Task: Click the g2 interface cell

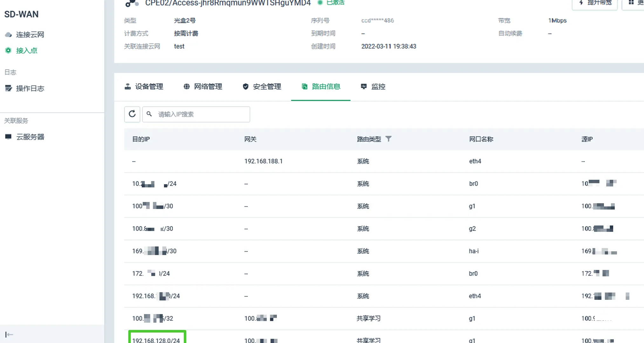Action: point(472,229)
